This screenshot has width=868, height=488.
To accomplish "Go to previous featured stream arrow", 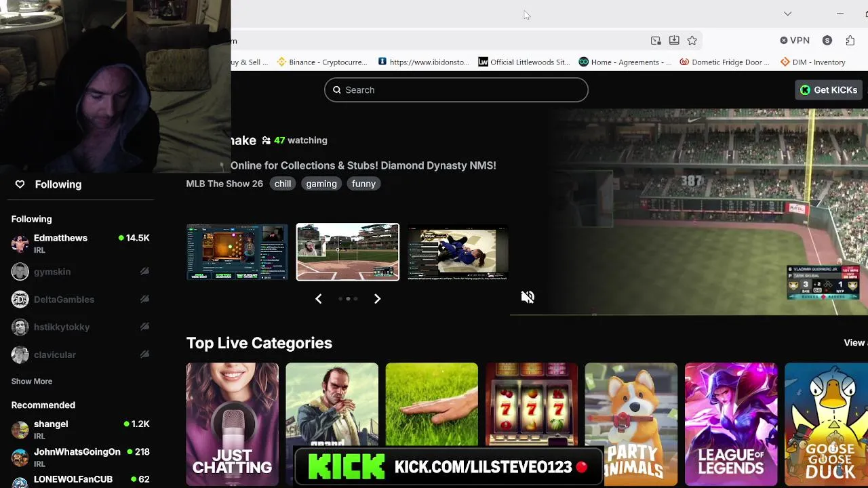I will point(318,299).
